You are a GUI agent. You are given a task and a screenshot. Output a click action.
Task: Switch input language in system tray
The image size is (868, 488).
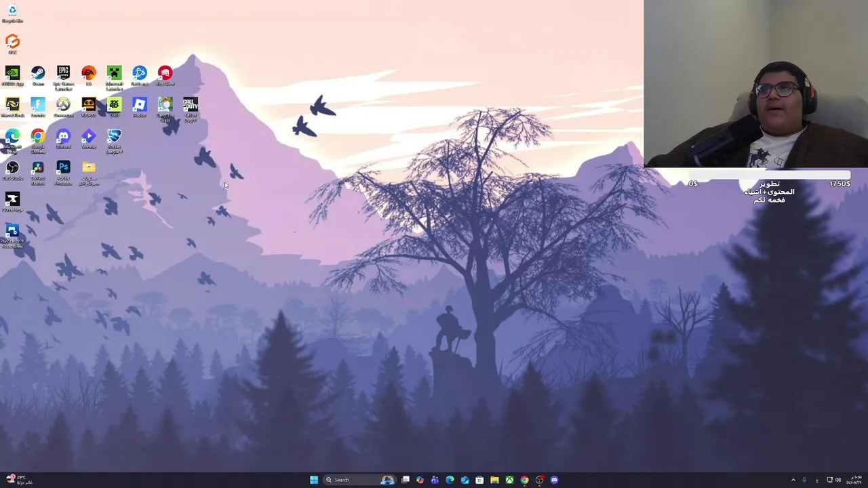click(817, 480)
